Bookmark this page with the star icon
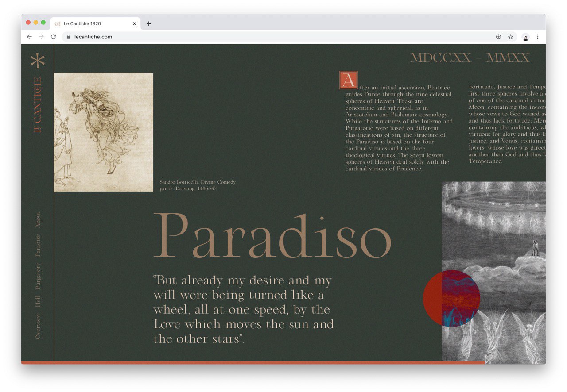The width and height of the screenshot is (567, 392). point(510,37)
